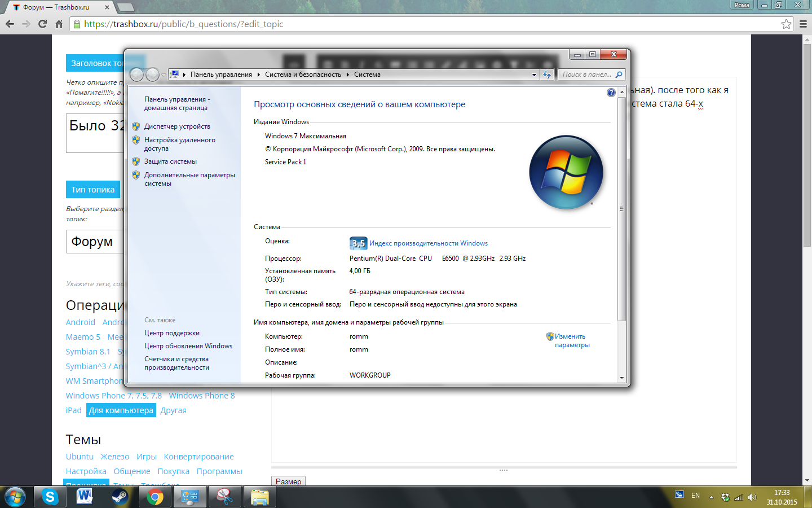The image size is (812, 508).
Task: Select the Windows Phone 8 tag
Action: (x=202, y=396)
